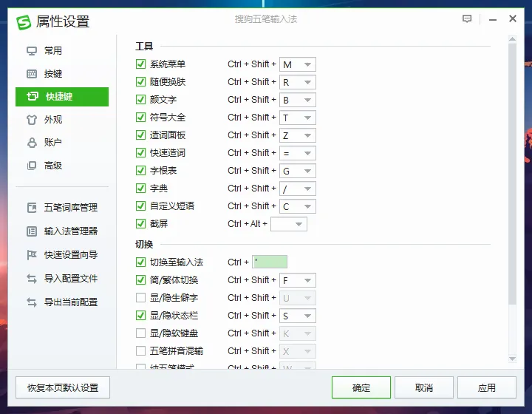Select the 按键 keyboard icon
Viewport: 532px width, 414px height.
32,74
